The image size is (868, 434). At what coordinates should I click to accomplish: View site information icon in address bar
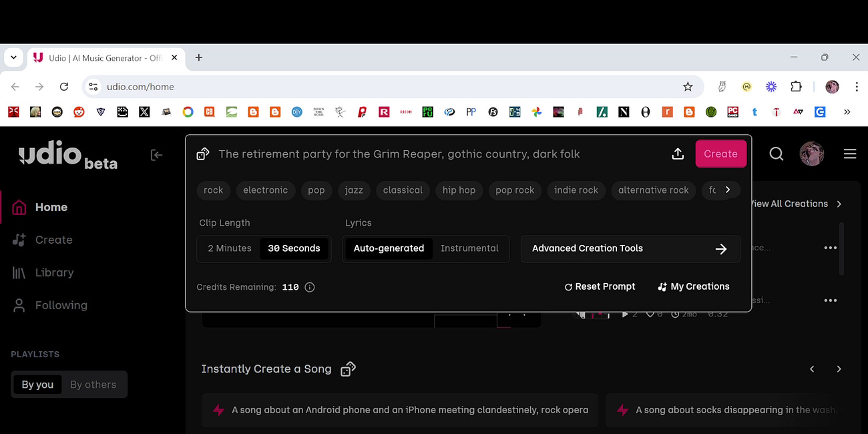[93, 87]
